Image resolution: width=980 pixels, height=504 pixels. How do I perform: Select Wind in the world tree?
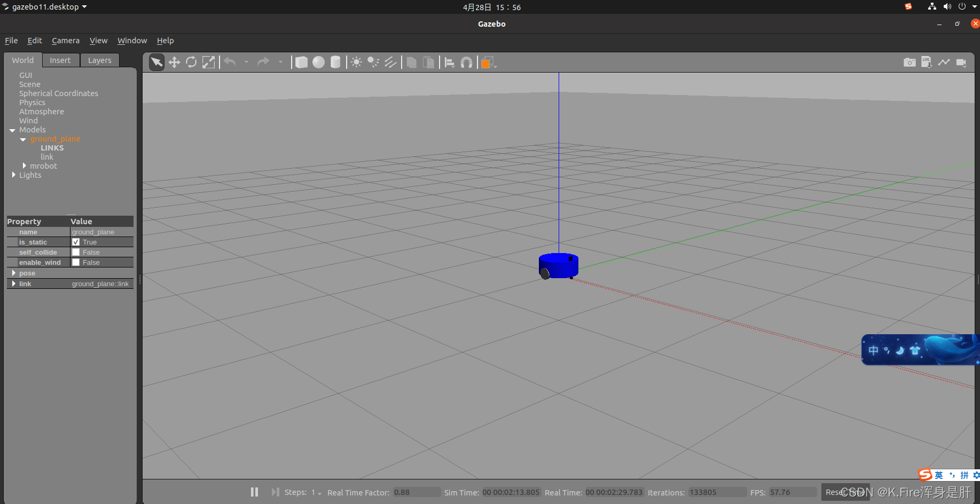click(28, 121)
